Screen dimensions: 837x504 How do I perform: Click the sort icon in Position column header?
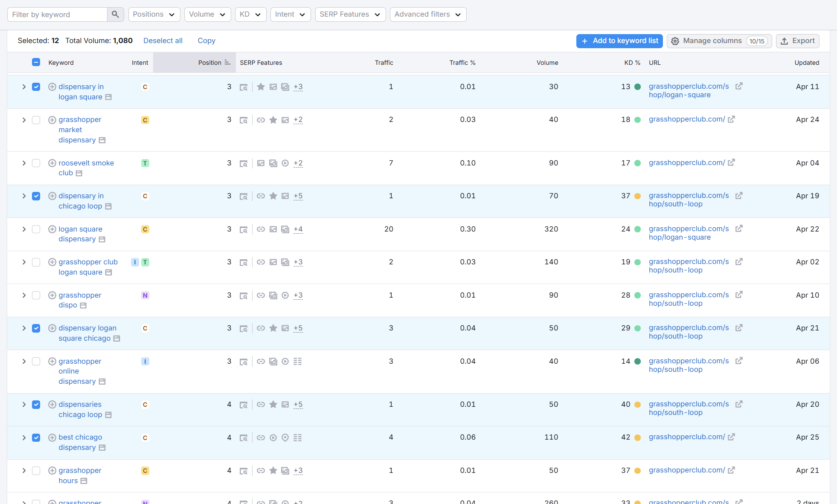[x=227, y=62]
